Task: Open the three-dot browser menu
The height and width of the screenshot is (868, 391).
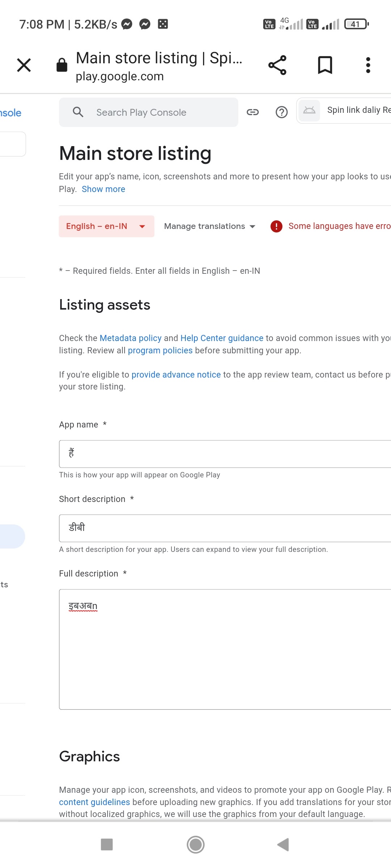Action: (x=368, y=65)
